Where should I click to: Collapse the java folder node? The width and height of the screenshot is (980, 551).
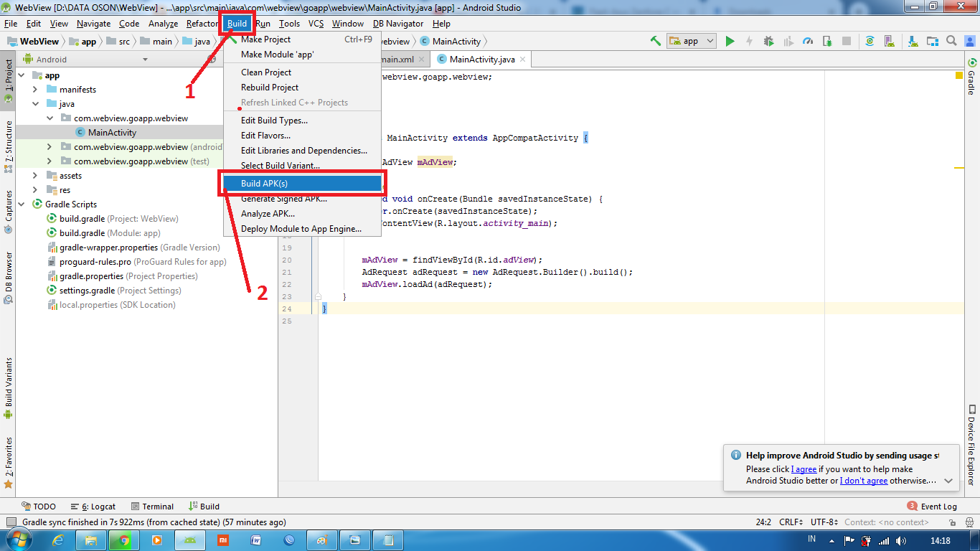35,104
